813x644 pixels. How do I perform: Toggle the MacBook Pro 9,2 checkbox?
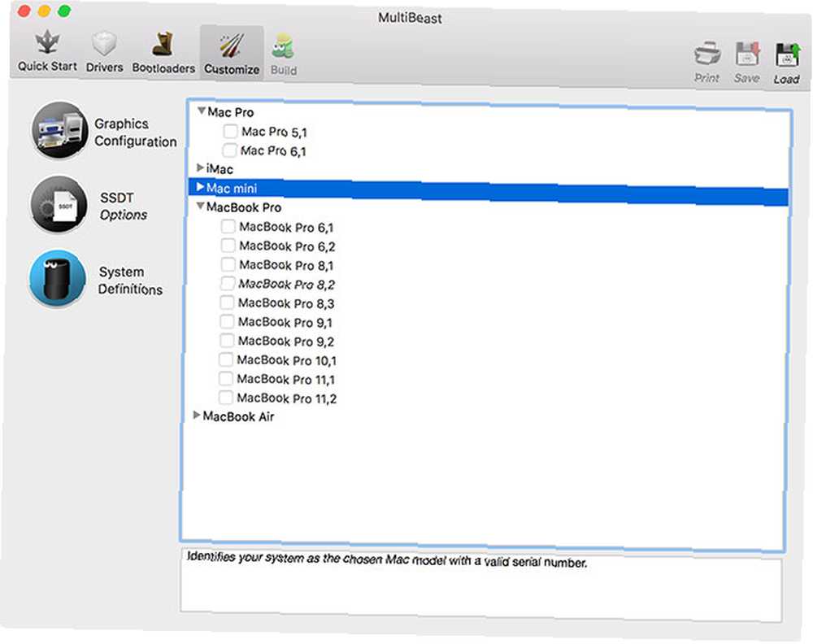(227, 340)
